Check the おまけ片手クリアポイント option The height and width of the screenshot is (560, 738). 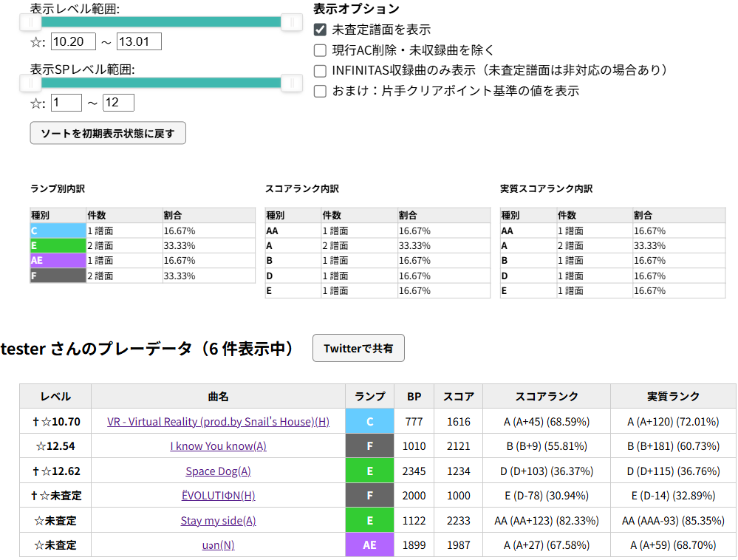coord(321,92)
